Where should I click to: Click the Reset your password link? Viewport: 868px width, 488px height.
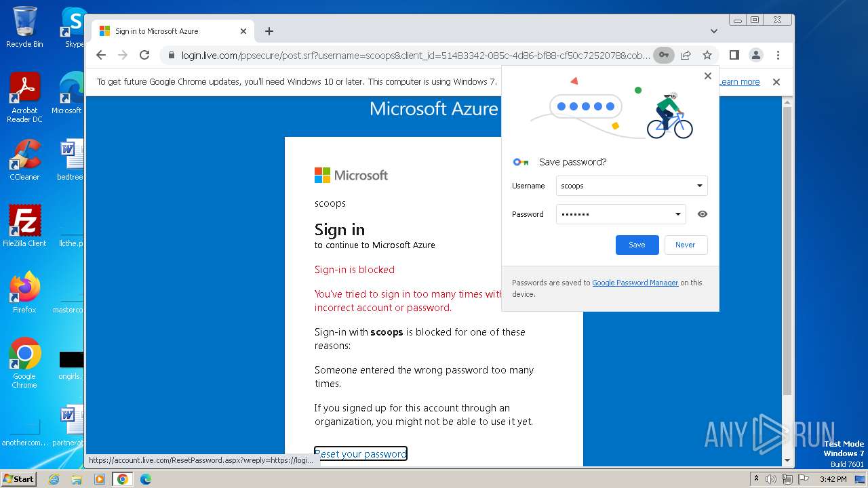pos(361,453)
